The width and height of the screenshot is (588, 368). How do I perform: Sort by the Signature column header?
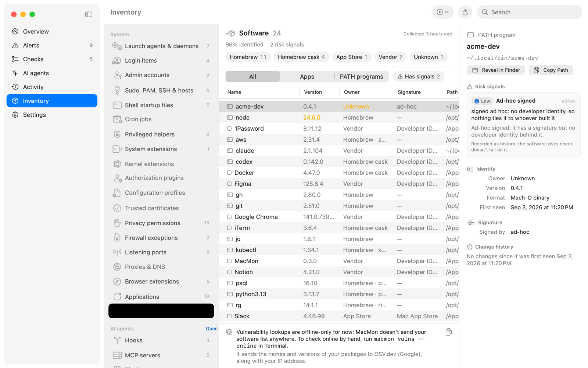pos(409,92)
